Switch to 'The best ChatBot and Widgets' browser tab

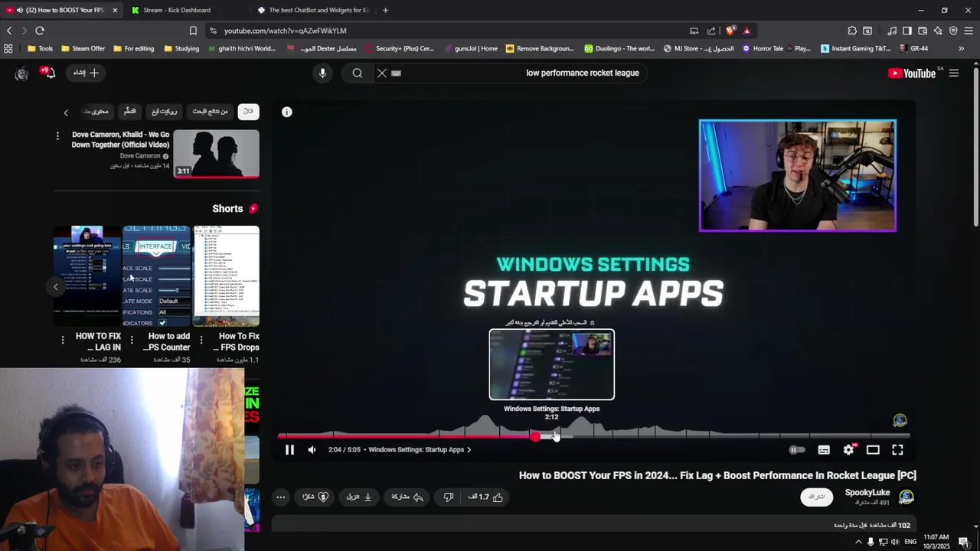point(312,10)
